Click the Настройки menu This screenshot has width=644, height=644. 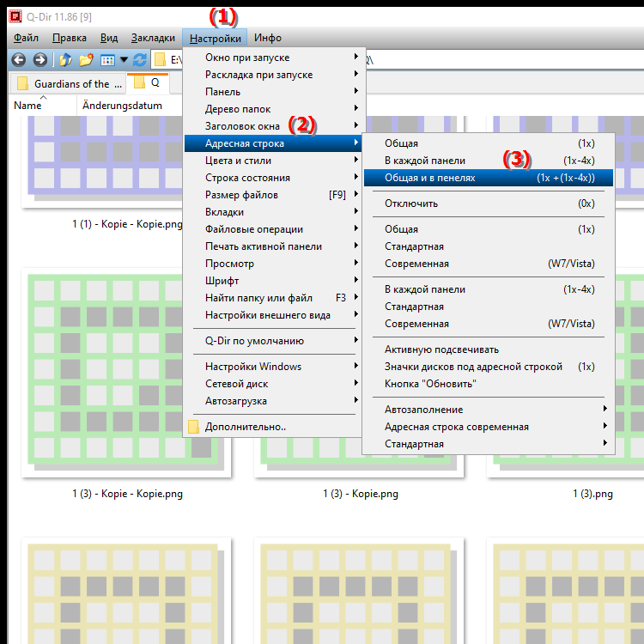click(215, 38)
